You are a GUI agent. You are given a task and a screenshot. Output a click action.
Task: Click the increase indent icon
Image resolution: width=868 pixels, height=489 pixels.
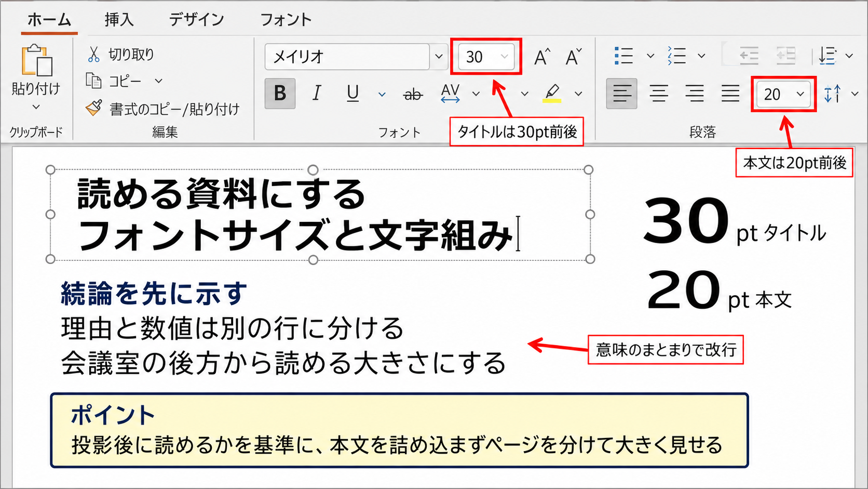(785, 56)
